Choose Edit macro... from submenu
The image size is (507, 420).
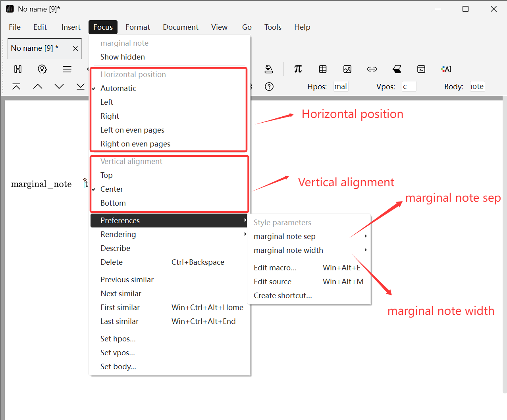coord(275,268)
